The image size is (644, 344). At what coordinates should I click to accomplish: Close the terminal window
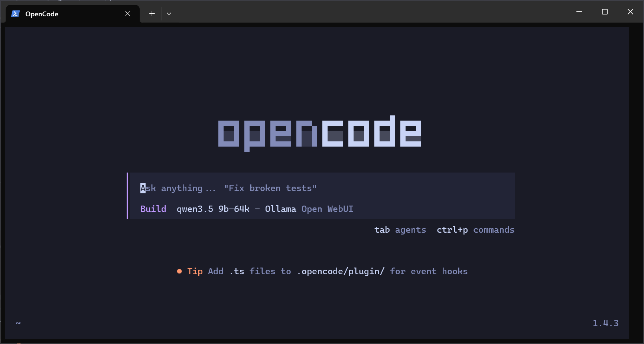point(630,12)
